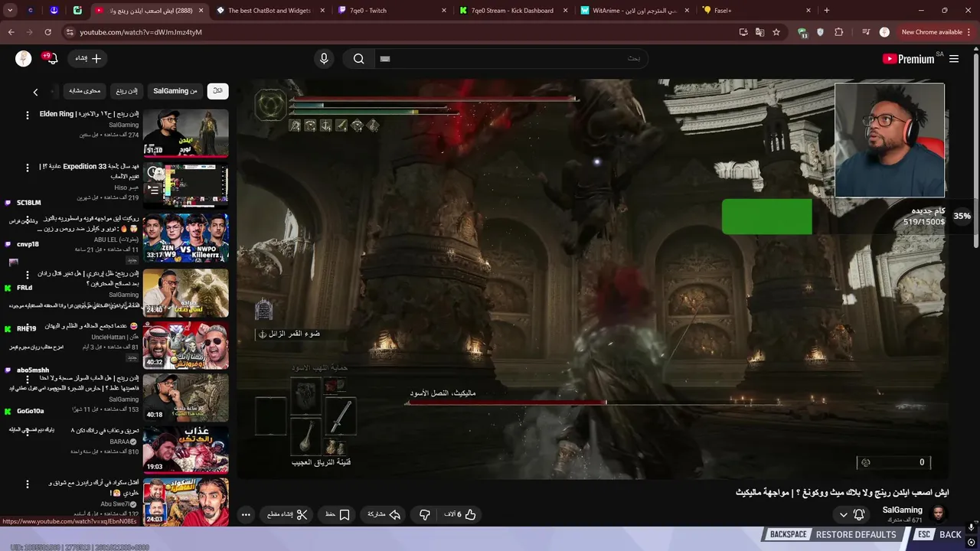Go forward in Chrome
The width and height of the screenshot is (980, 551).
(30, 32)
